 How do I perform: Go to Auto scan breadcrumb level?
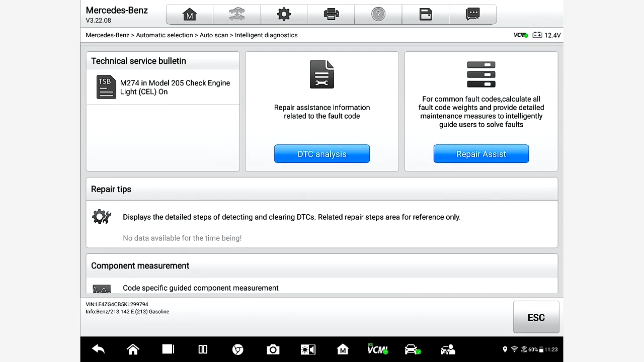[214, 35]
